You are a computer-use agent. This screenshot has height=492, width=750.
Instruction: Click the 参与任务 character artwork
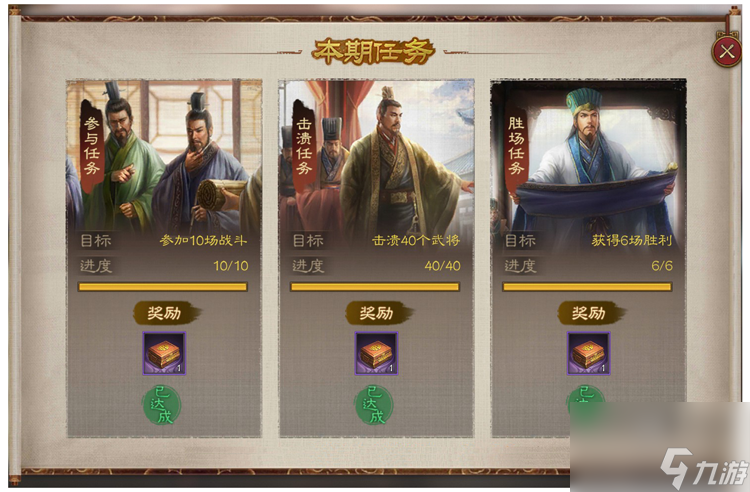(164, 155)
